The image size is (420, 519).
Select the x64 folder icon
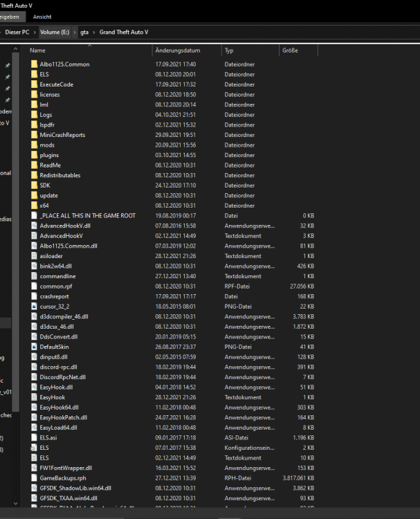[34, 206]
